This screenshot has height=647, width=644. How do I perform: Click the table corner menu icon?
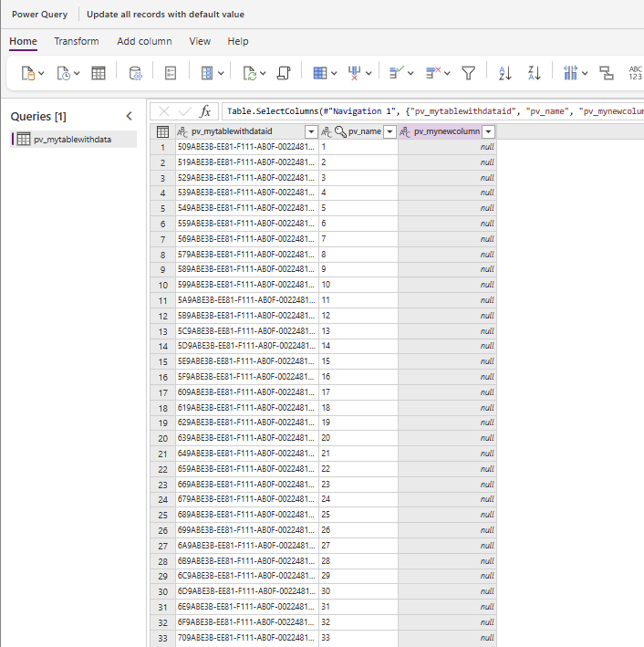(162, 132)
